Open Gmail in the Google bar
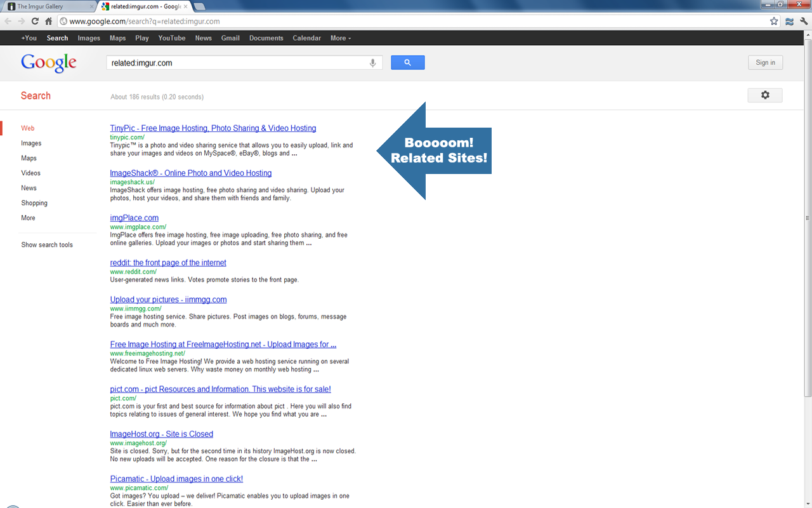This screenshot has height=508, width=812. coord(230,38)
